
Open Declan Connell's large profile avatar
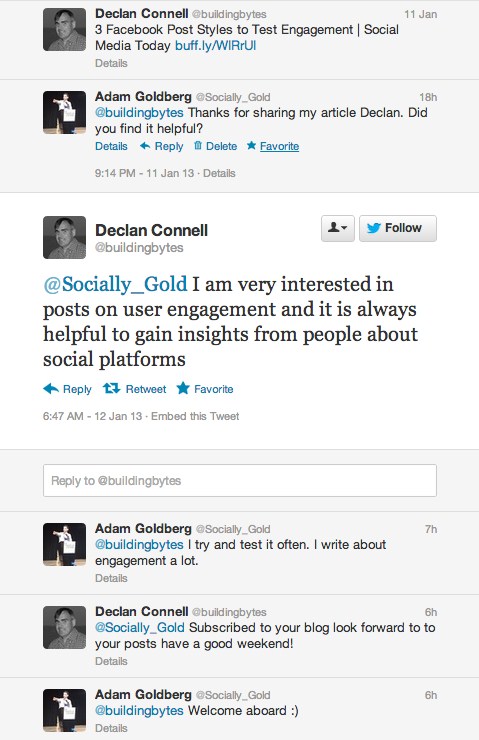click(x=65, y=237)
